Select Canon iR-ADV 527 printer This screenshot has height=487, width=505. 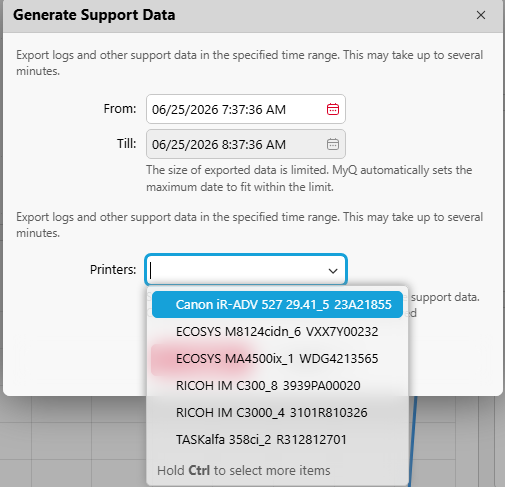277,305
